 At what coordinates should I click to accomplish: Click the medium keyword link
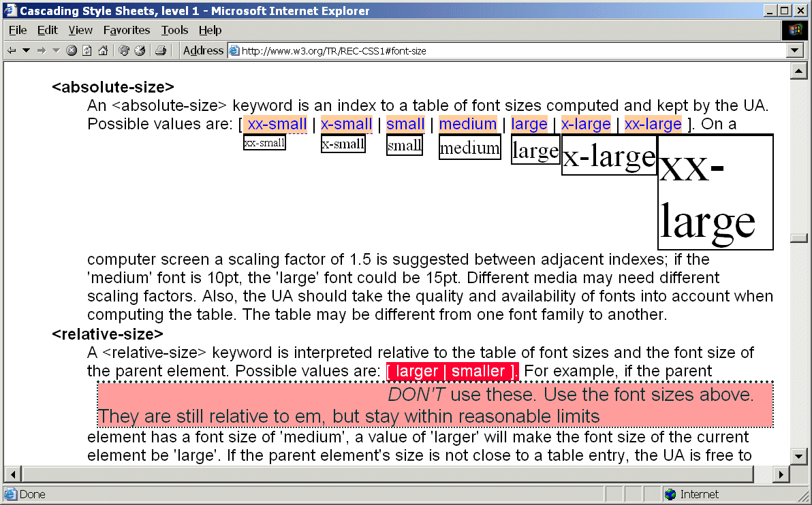[x=467, y=124]
